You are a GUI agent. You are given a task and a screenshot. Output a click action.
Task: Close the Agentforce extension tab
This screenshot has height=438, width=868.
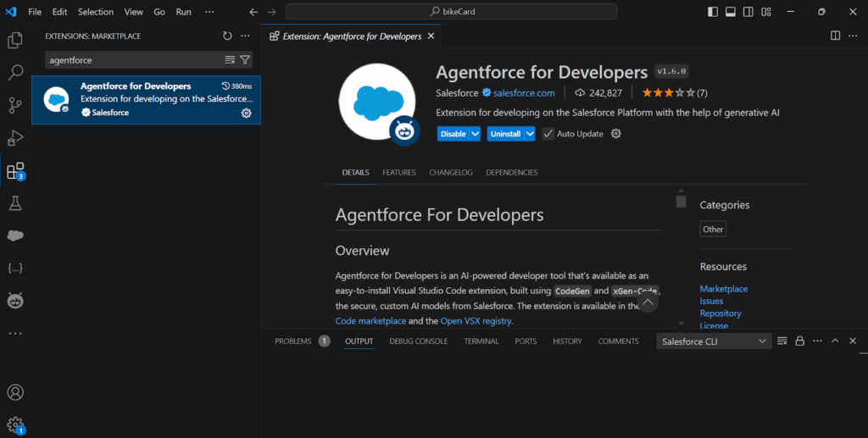coord(431,36)
